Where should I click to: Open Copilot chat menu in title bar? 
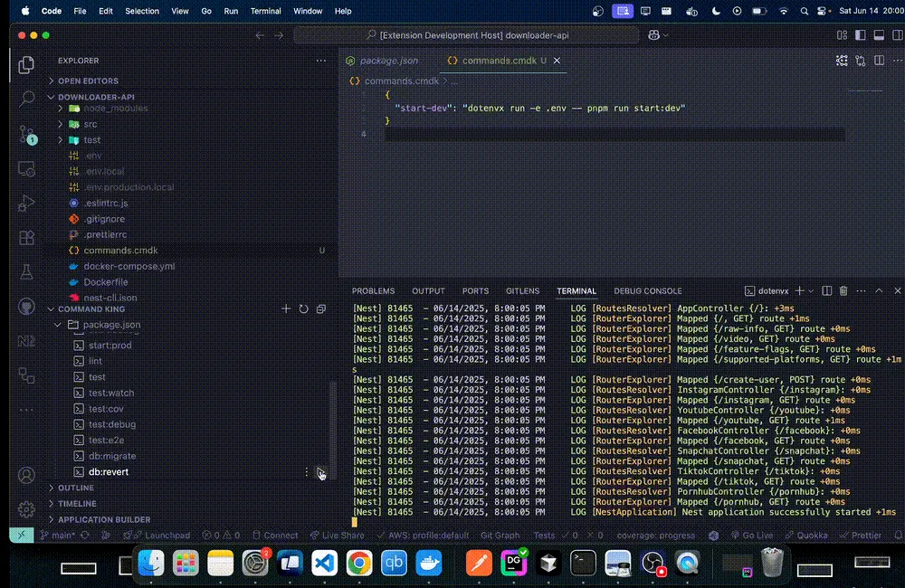pos(658,35)
